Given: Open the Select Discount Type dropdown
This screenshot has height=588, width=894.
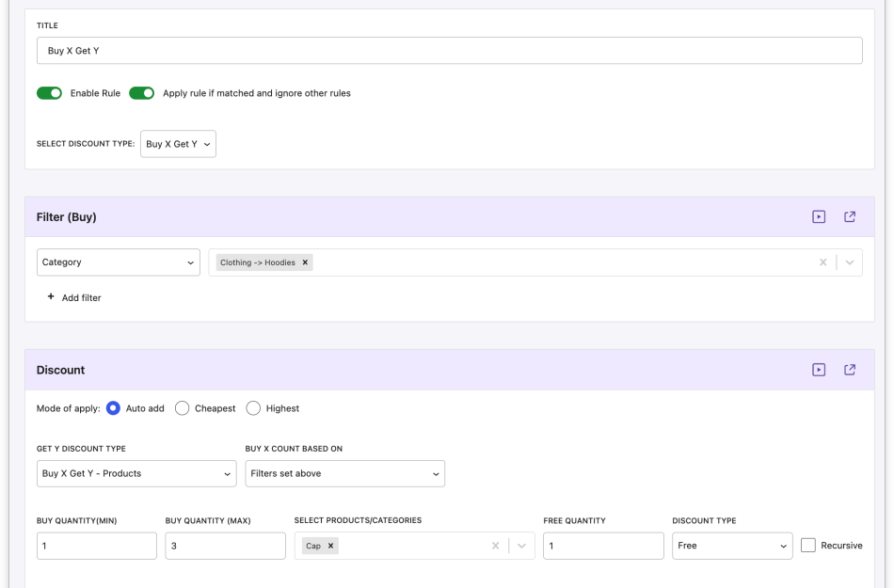Looking at the screenshot, I should tap(178, 143).
